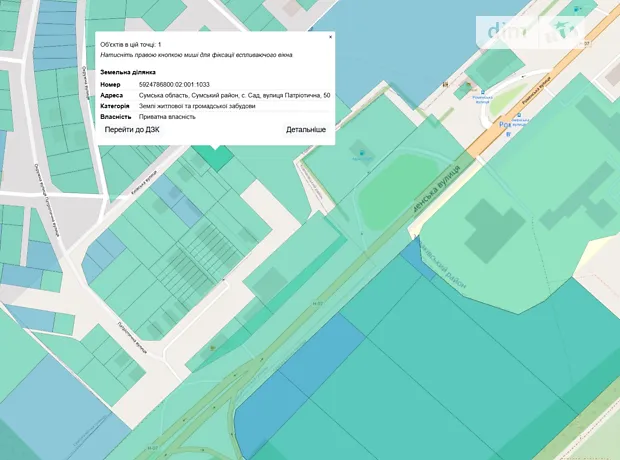Click the small POI icon beside green stadium
Viewport: 620px width, 460px height.
pyautogui.click(x=360, y=153)
